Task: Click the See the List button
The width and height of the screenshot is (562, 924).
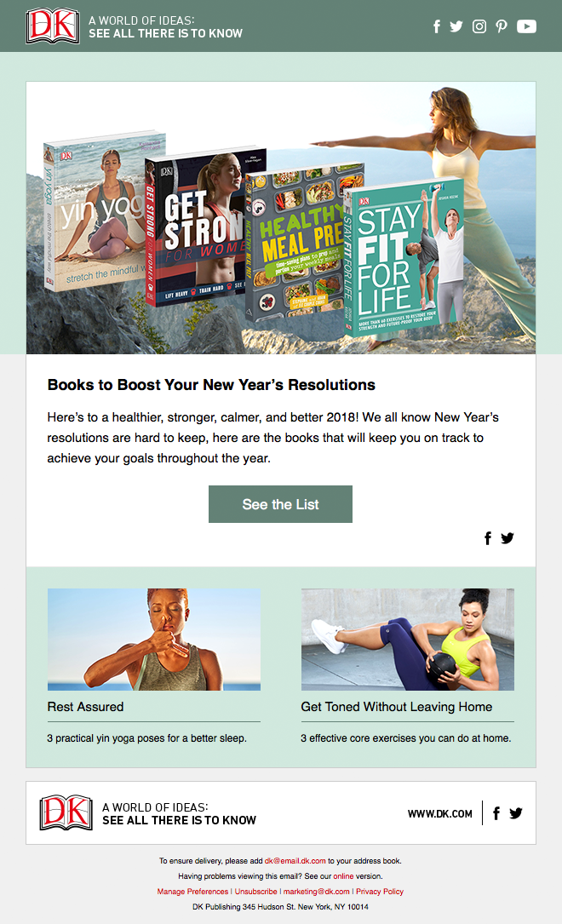Action: coord(280,504)
